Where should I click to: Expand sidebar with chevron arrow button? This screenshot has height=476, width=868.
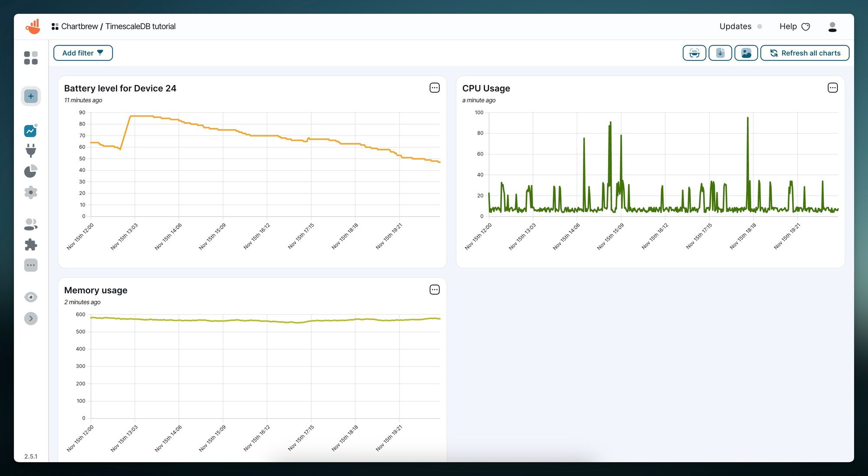(x=31, y=318)
